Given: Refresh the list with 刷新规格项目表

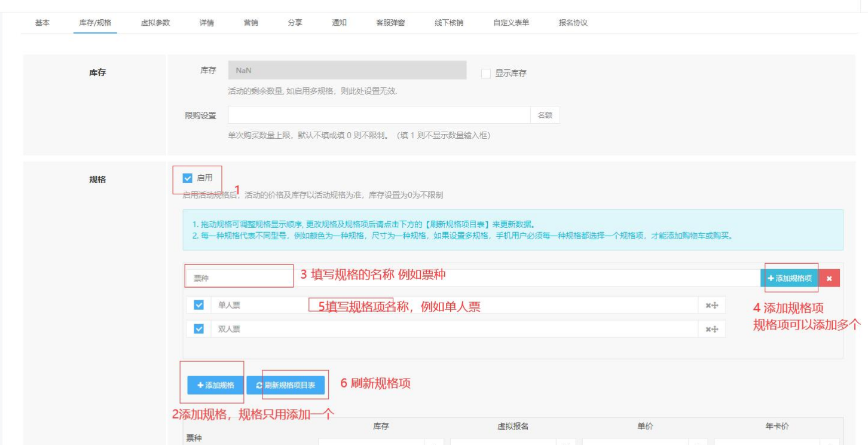Looking at the screenshot, I should pos(286,386).
